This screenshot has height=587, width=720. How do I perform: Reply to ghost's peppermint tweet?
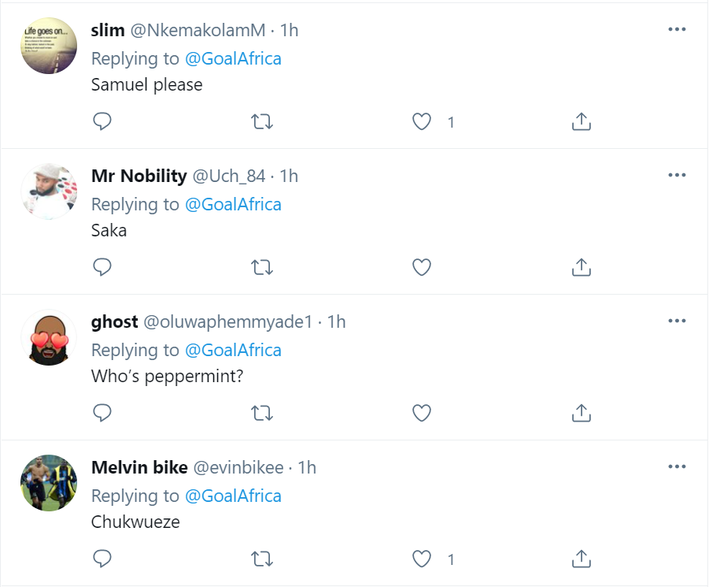pyautogui.click(x=102, y=412)
